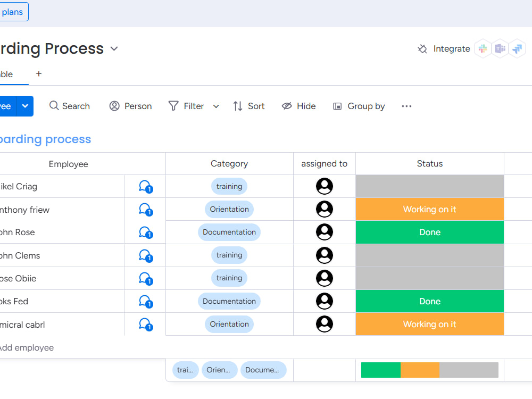Open conversation icon for ikel Criag
532x399 pixels.
(146, 187)
